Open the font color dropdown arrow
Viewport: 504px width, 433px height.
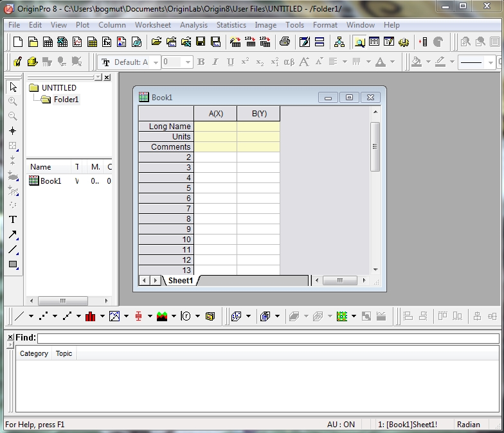point(392,62)
